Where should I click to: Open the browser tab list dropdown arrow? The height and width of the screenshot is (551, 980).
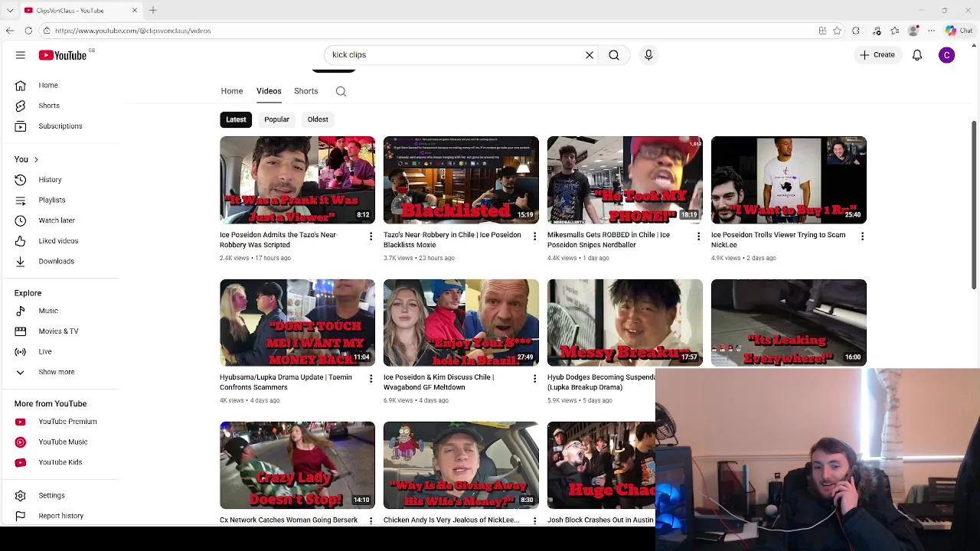[9, 10]
